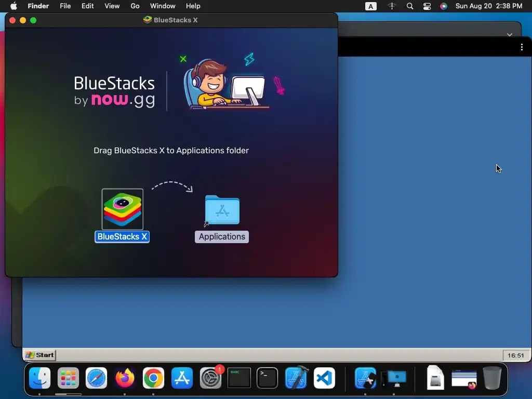Open Finder from the Dock

39,378
